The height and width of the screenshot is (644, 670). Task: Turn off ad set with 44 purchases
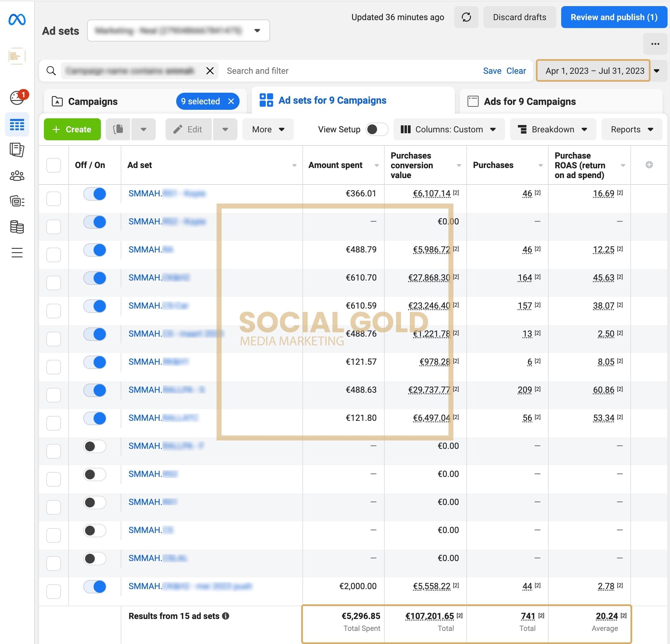pyautogui.click(x=95, y=586)
